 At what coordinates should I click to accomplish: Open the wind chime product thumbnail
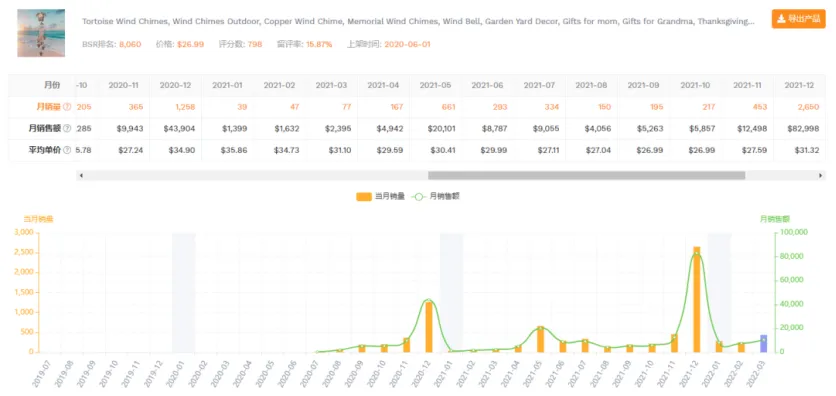click(x=41, y=33)
